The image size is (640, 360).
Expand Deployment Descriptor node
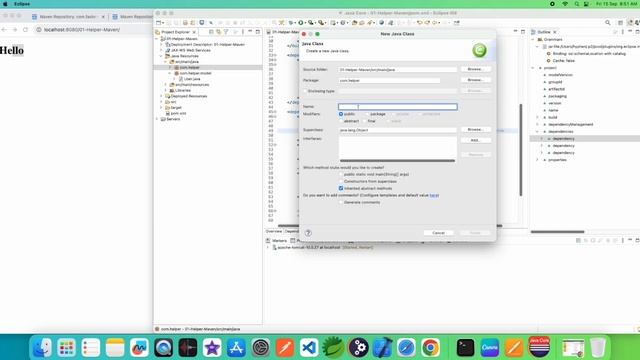click(x=162, y=44)
